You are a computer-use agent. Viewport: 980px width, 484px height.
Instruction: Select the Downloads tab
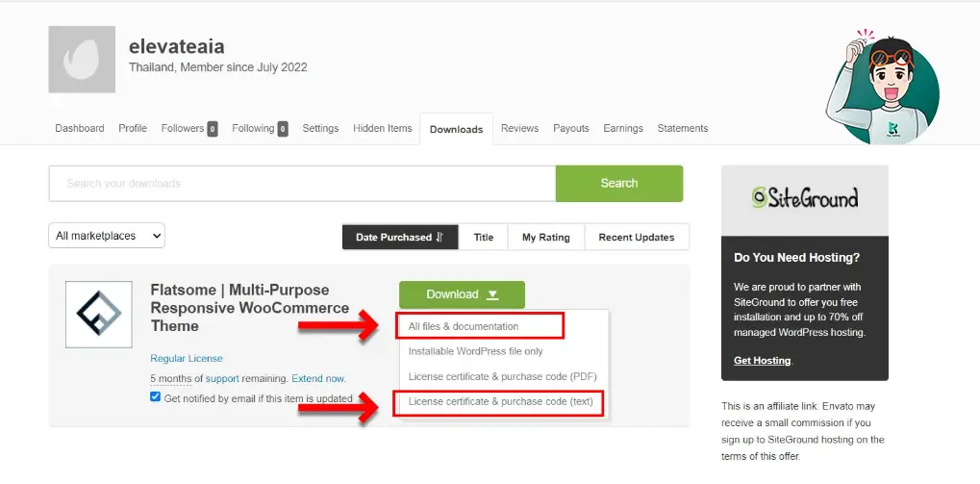click(x=456, y=130)
